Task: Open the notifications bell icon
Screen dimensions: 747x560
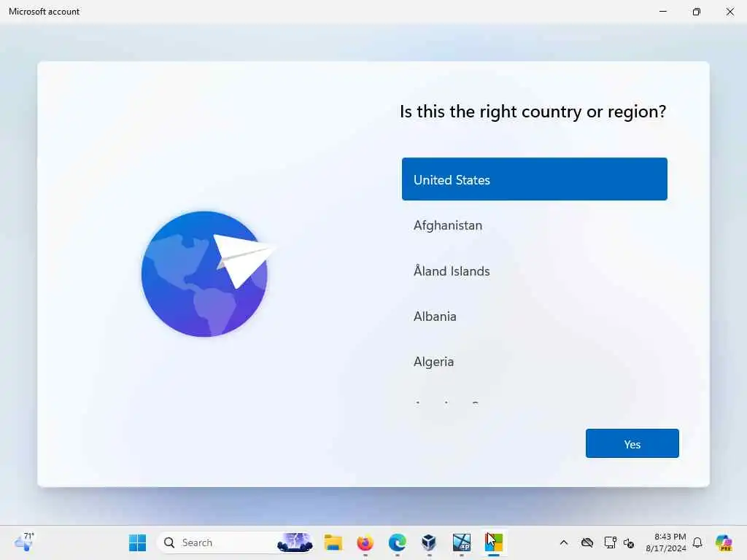Action: [697, 542]
